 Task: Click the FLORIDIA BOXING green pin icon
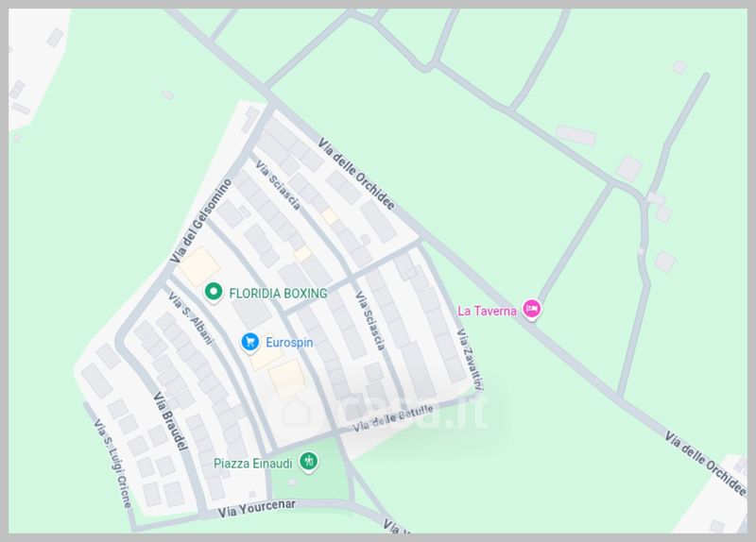pyautogui.click(x=214, y=292)
